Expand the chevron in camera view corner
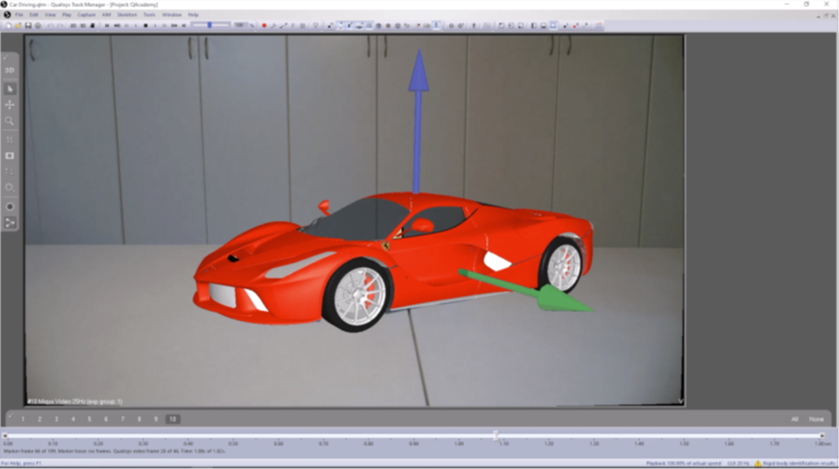 pyautogui.click(x=680, y=401)
